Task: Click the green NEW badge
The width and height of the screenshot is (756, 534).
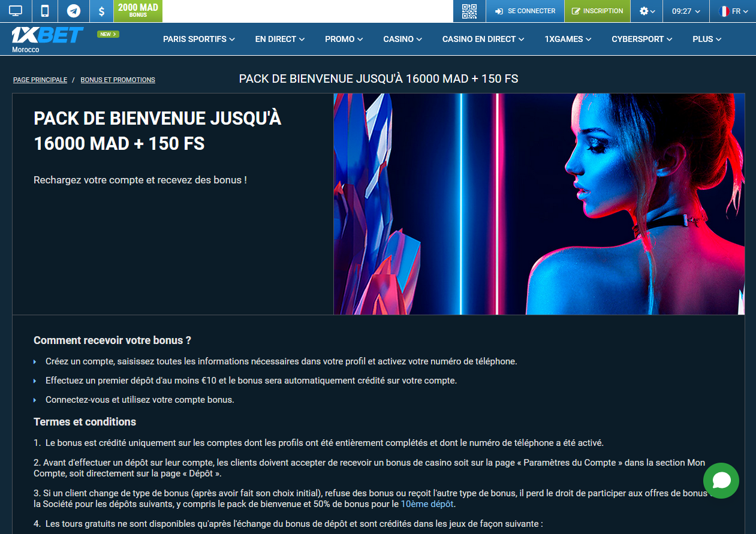Action: 108,34
